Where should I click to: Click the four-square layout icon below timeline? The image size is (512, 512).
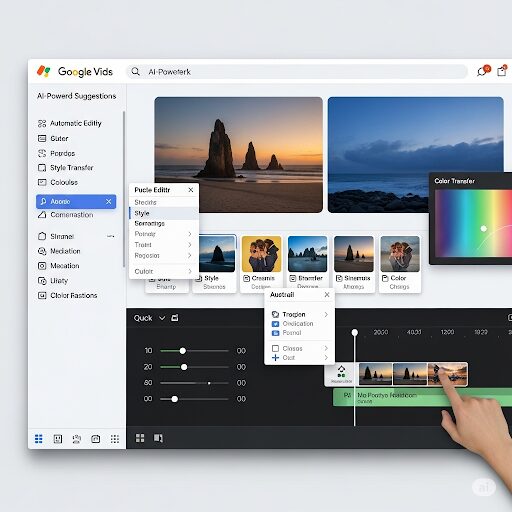click(140, 438)
